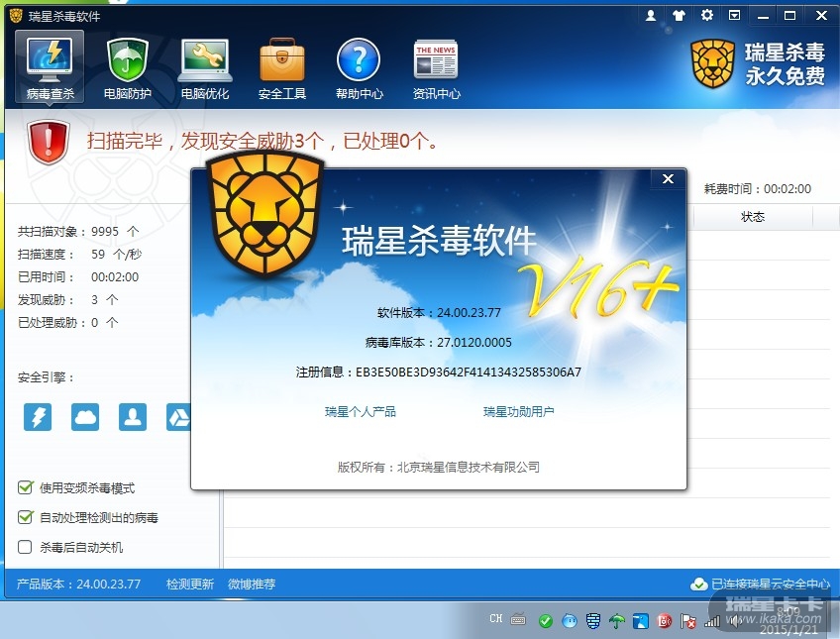Close the about dialog with X
The width and height of the screenshot is (840, 639).
[668, 179]
